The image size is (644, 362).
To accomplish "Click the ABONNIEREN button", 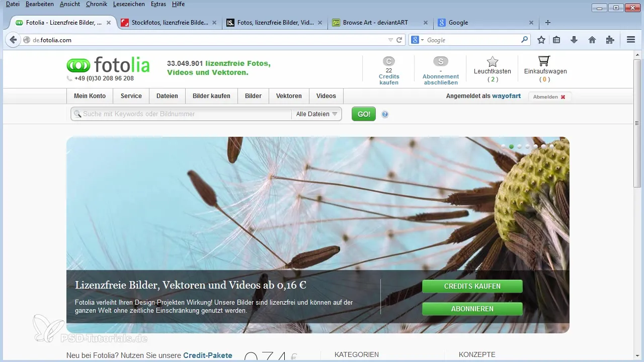I will click(472, 309).
